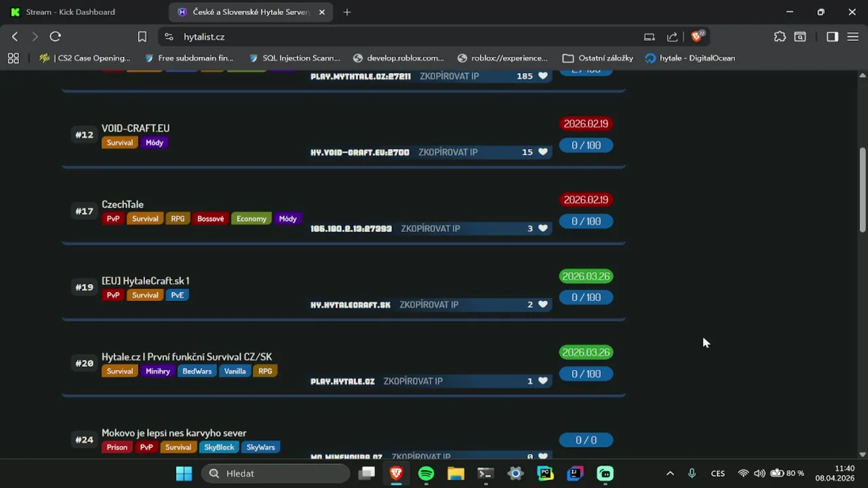The width and height of the screenshot is (868, 488).
Task: Open the SQL Injection Scann... bookmark
Action: point(294,58)
